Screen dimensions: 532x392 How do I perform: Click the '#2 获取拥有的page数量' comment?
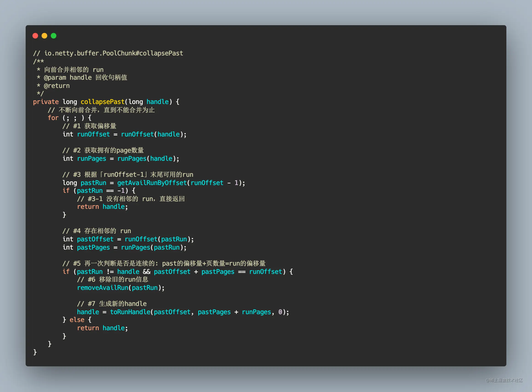pos(103,150)
